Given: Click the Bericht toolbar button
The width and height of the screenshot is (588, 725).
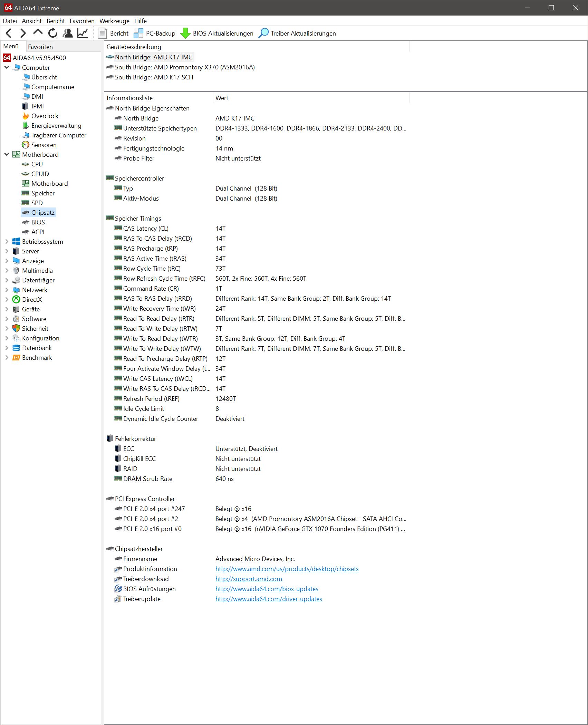Looking at the screenshot, I should (x=114, y=33).
